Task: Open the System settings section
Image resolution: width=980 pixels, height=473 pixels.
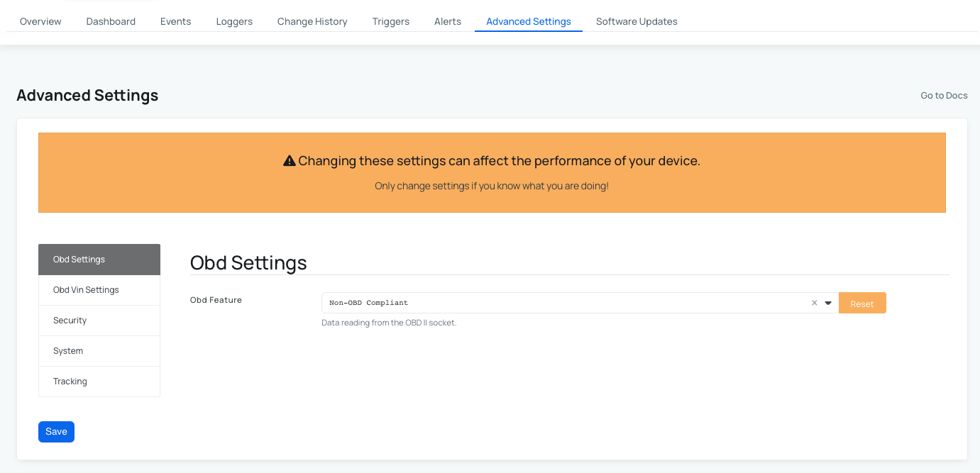Action: (x=99, y=351)
